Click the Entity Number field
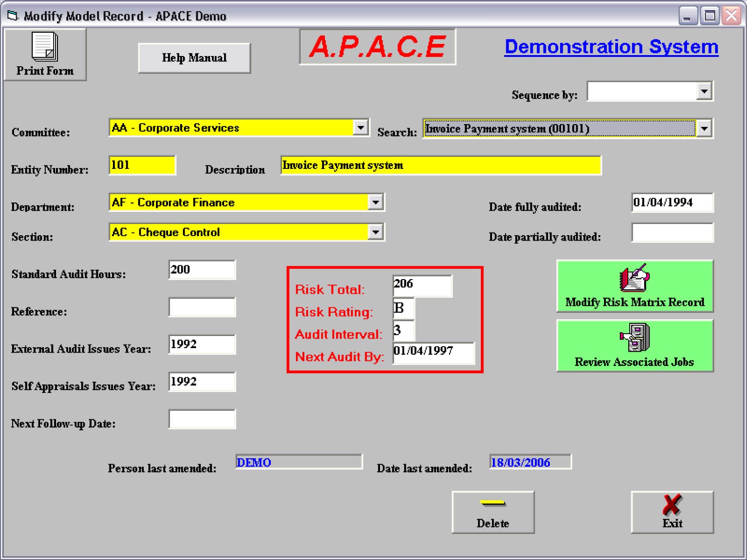The width and height of the screenshot is (747, 560). [x=142, y=165]
